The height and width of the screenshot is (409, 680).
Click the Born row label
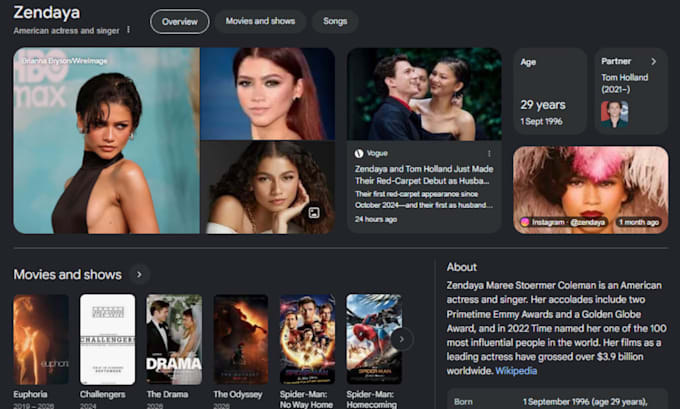[463, 402]
